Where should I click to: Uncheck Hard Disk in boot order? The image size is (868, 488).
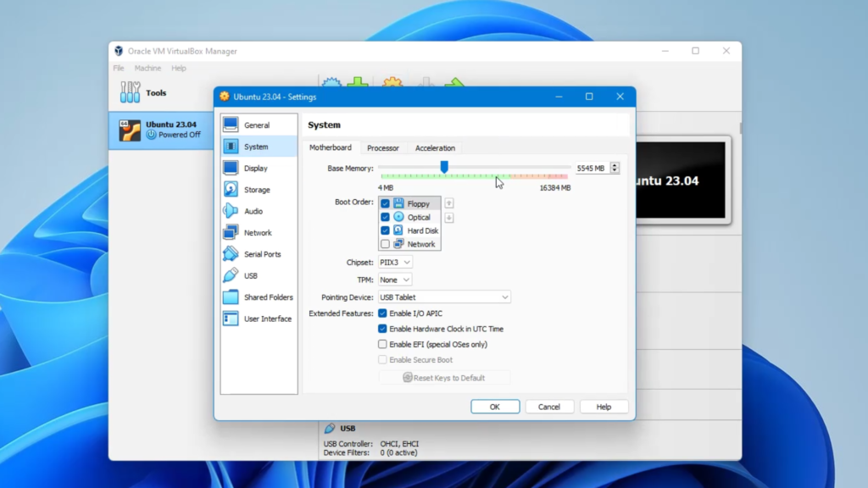[385, 230]
